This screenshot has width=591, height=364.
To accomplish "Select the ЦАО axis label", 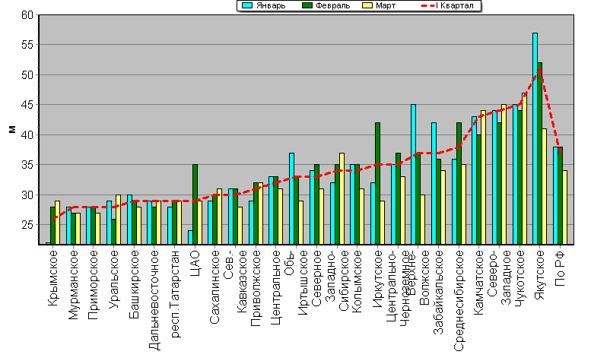I will tap(195, 263).
